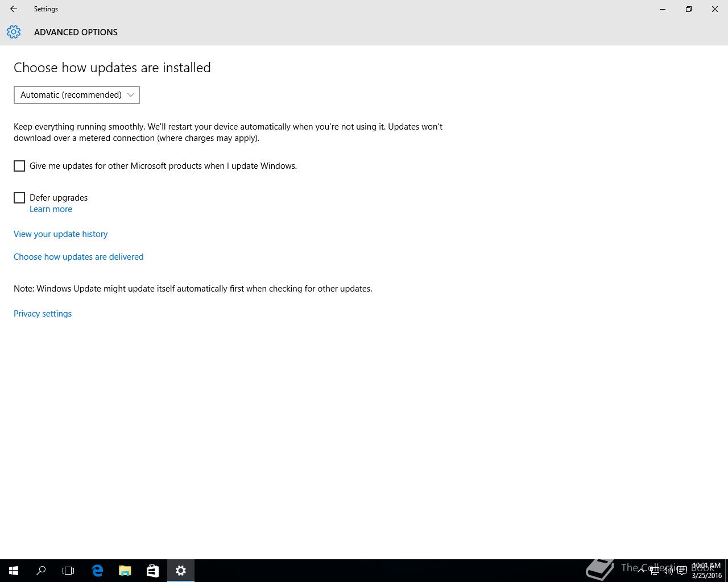Open Choose how updates are delivered

tap(78, 257)
